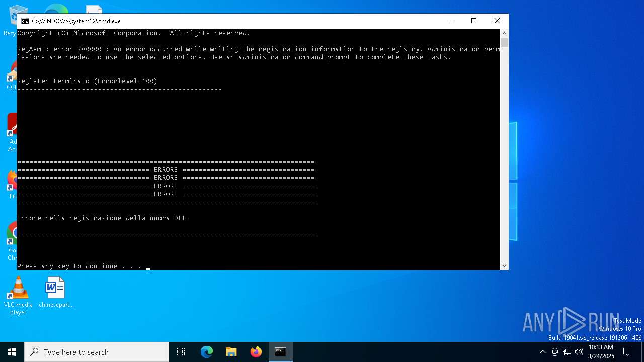
Task: Click the cmd.exe title bar icon
Action: tap(25, 21)
